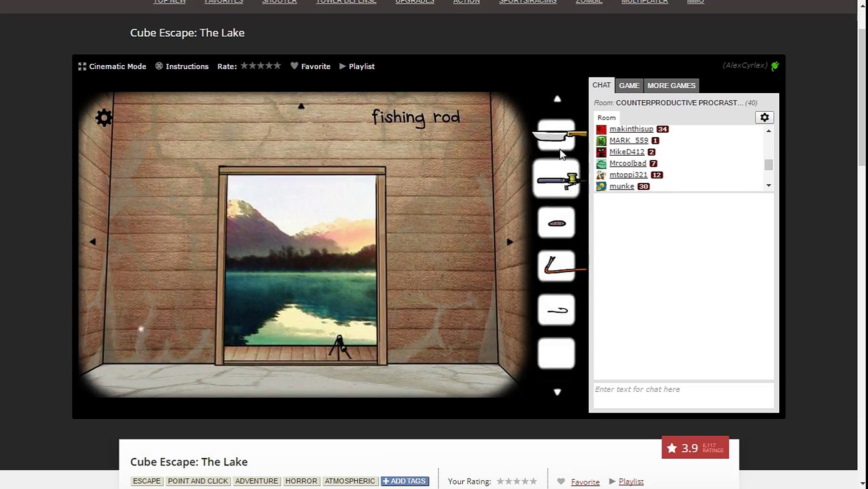This screenshot has height=489, width=868.
Task: Click the lake view through the window
Action: click(x=301, y=260)
